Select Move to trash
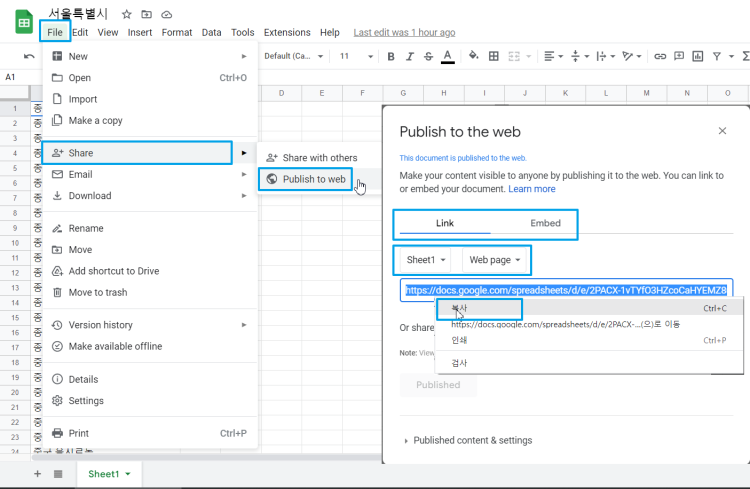750x489 pixels. tap(150, 292)
